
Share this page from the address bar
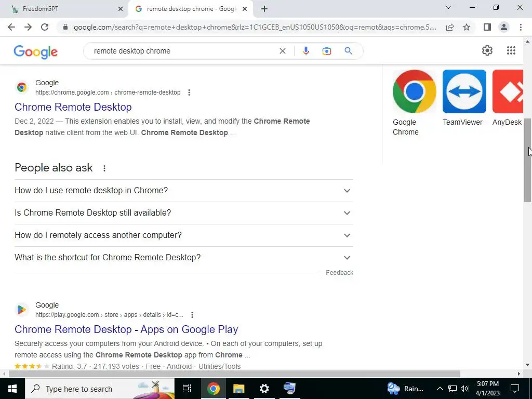click(450, 27)
